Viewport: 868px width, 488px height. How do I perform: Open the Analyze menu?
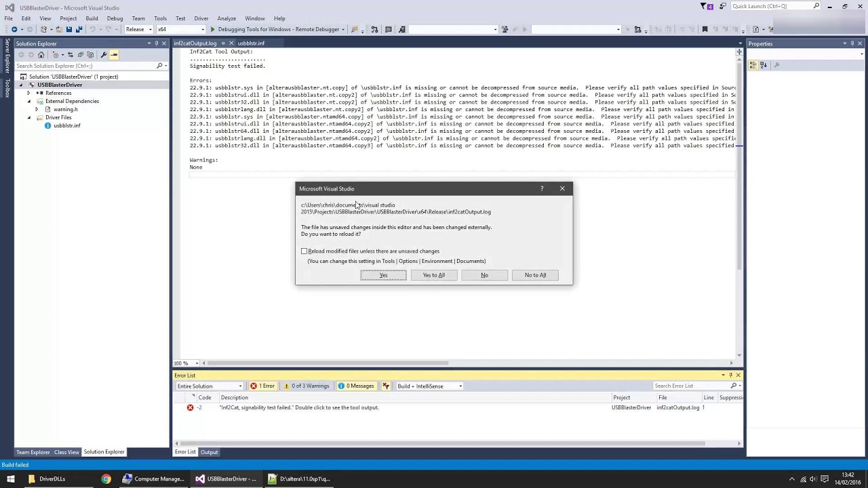226,18
